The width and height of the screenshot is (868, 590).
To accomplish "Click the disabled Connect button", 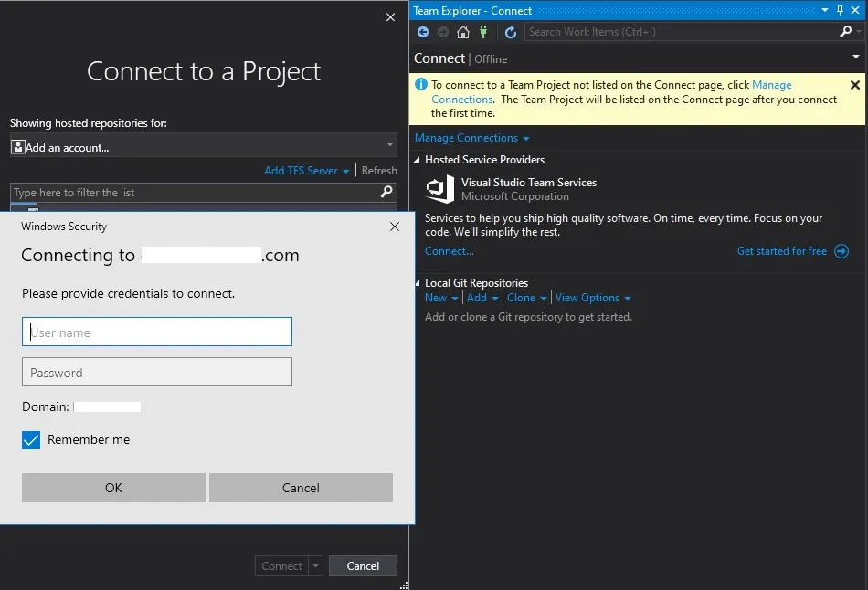I will coord(281,565).
